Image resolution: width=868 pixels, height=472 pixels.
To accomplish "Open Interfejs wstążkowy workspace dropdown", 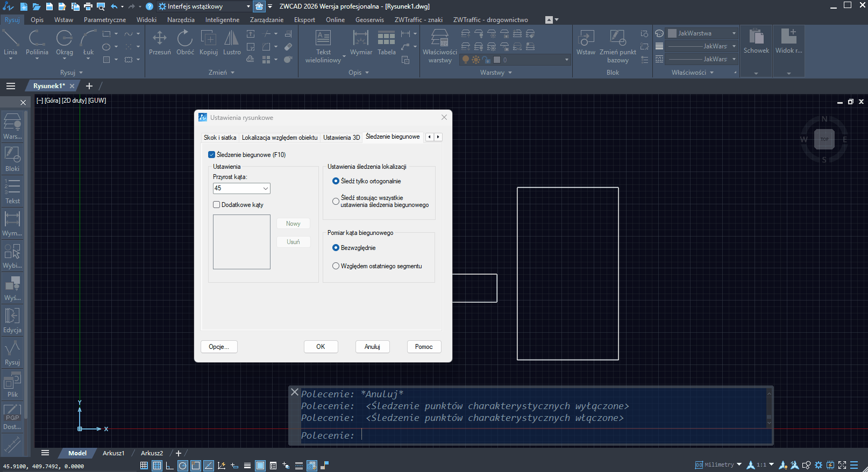I will click(x=204, y=6).
